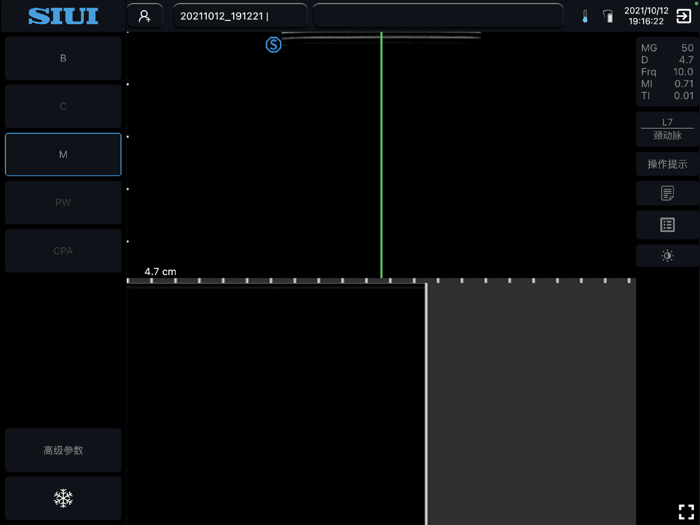
Task: Click the patient ID field 20211012_191221
Action: pos(240,17)
